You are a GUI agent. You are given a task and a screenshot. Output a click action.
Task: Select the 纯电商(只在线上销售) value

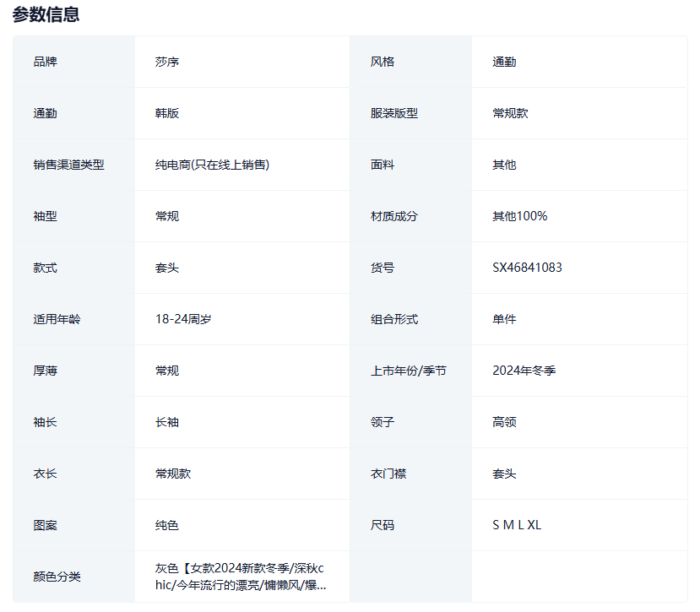(x=212, y=165)
